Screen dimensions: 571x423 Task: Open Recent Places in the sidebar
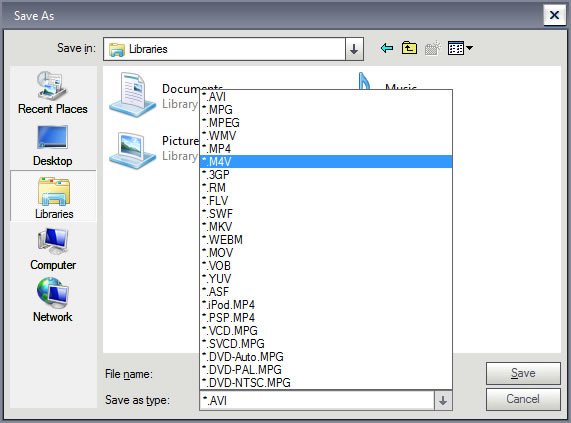click(53, 93)
